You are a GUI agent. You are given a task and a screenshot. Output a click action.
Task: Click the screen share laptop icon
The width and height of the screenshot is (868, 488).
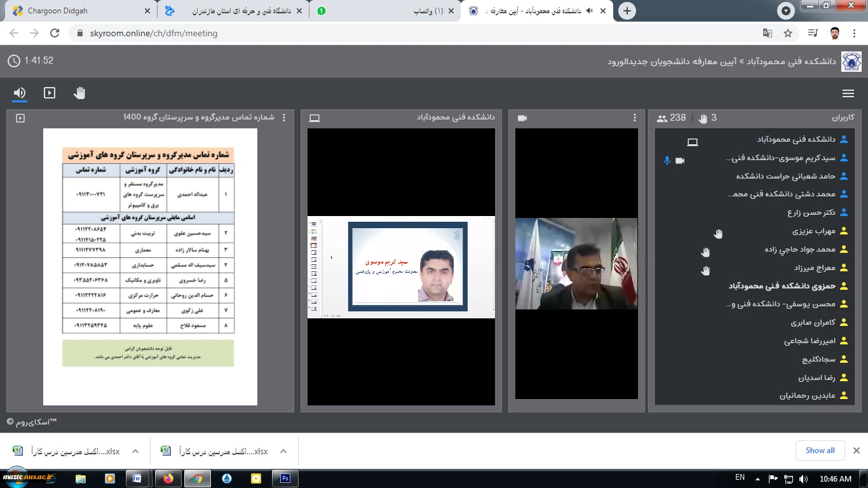315,118
